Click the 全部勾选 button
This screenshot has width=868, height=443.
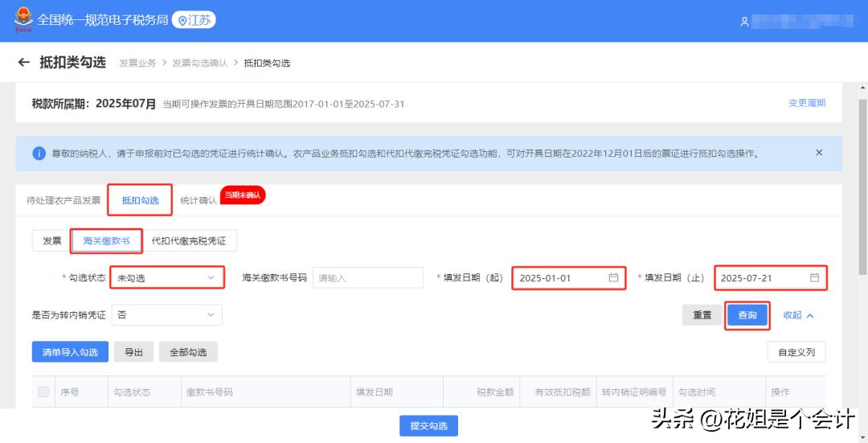click(x=188, y=351)
